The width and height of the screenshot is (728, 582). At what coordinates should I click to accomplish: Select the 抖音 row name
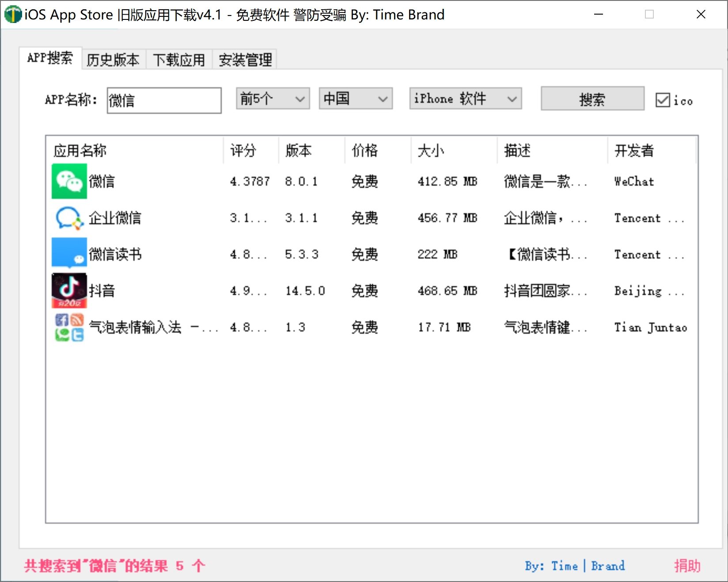[102, 291]
